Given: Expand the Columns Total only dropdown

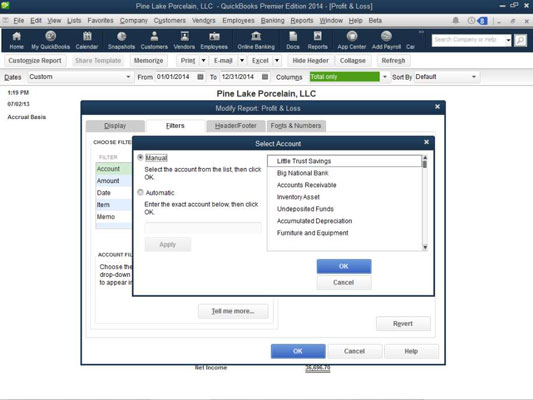Looking at the screenshot, I should [x=385, y=77].
